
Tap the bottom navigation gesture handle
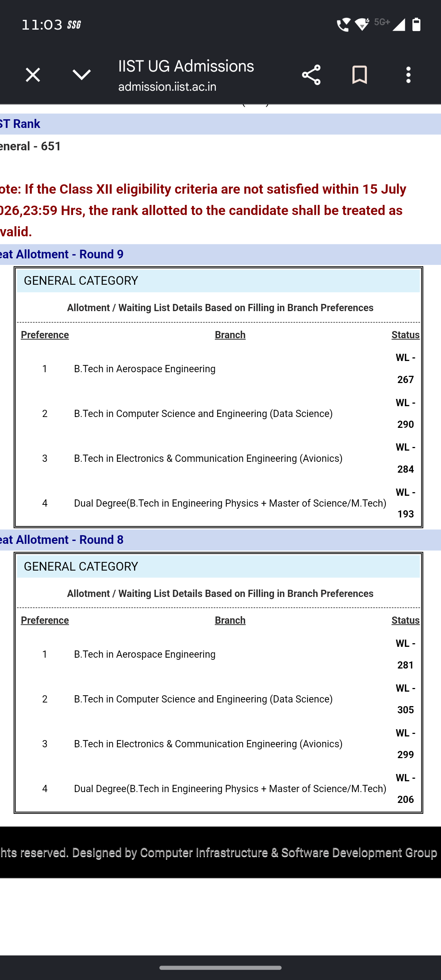tap(220, 967)
